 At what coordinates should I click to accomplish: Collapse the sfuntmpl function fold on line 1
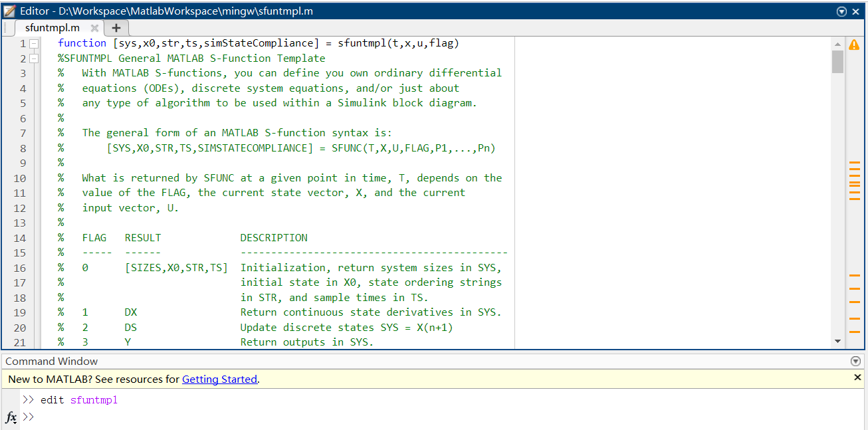33,43
